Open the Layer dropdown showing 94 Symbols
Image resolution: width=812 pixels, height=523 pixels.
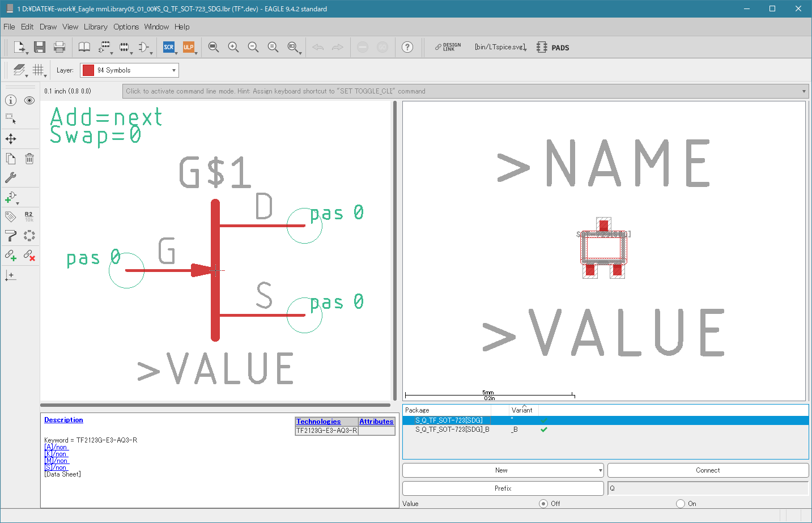(x=129, y=70)
